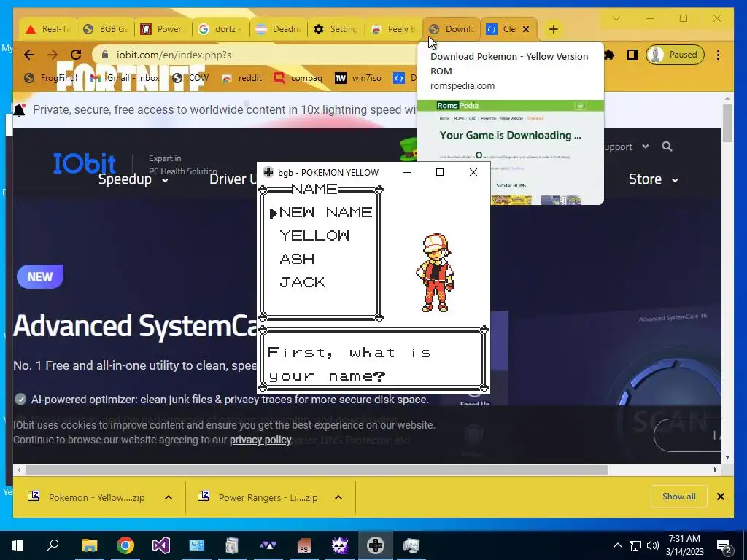Click the horizontal page scrollbar
Viewport: 747px width, 560px height.
click(317, 470)
